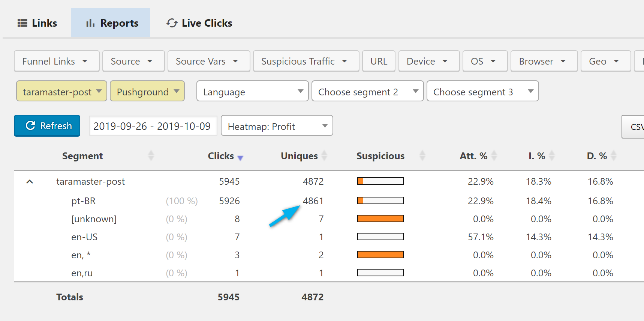Open the Suspicious Traffic dropdown
This screenshot has width=644, height=321.
coord(306,61)
